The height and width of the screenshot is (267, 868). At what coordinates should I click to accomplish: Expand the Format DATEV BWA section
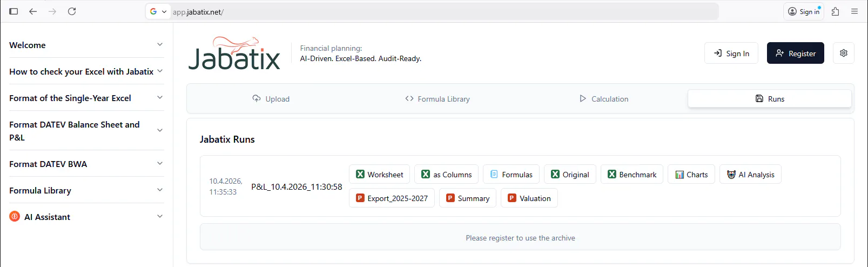pyautogui.click(x=86, y=164)
